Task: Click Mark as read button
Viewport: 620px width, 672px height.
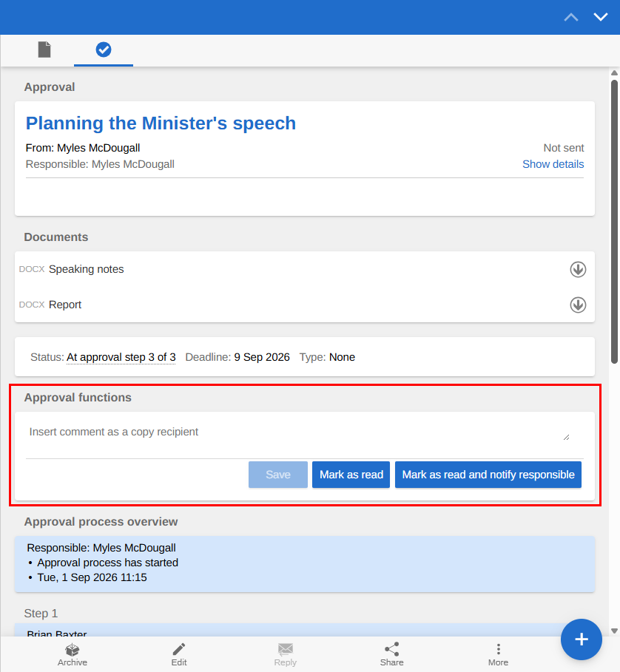Action: pos(351,475)
